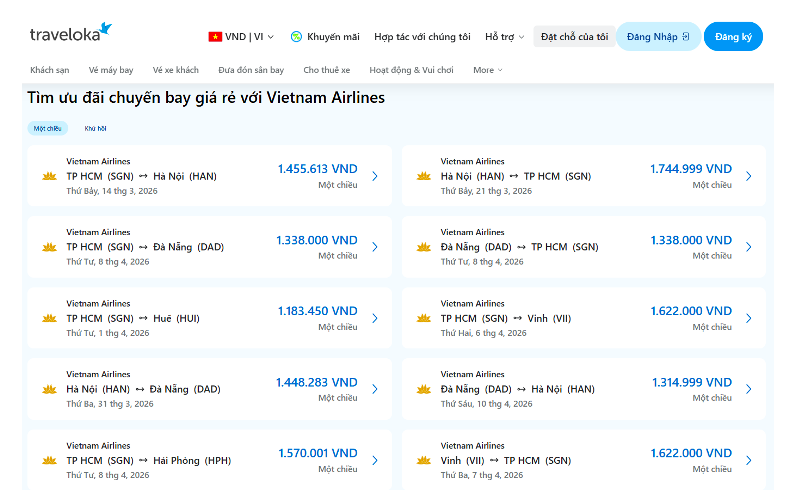Click lotus logo on TP HCM to Huế card
810x500 pixels.
pos(50,318)
